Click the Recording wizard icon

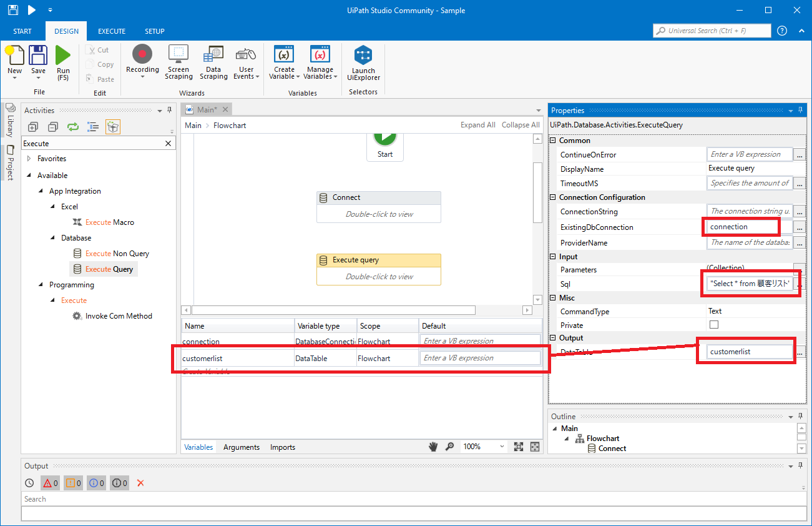(x=142, y=56)
